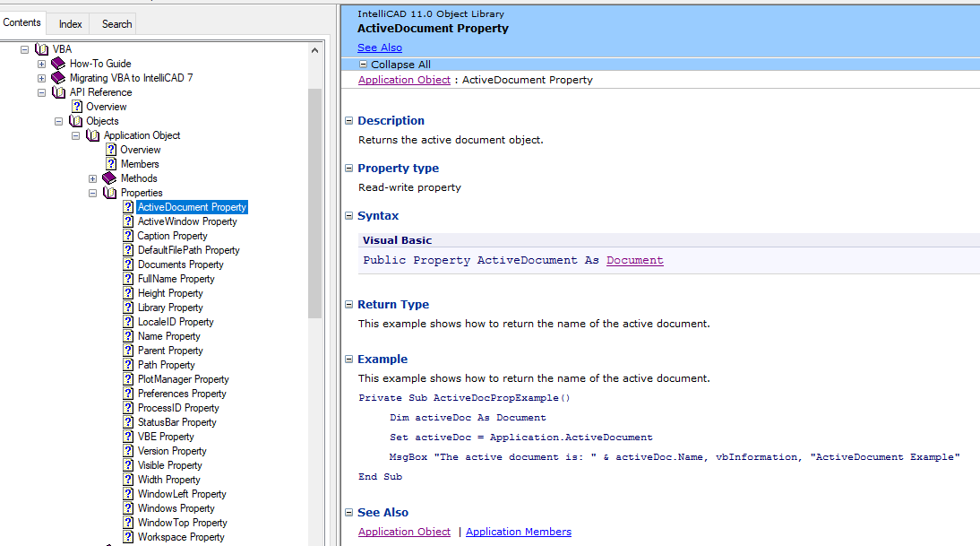Click the API Reference open book icon
The height and width of the screenshot is (546, 980).
click(x=59, y=92)
